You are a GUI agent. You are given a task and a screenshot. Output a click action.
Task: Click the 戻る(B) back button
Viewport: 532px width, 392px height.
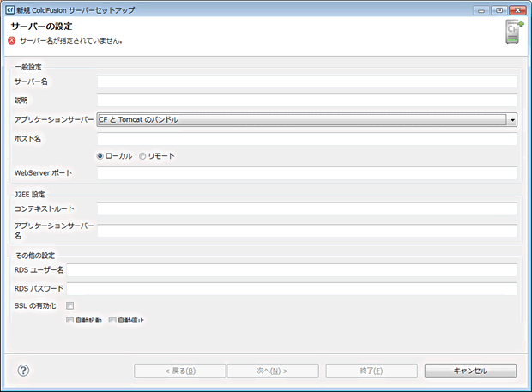pos(180,371)
